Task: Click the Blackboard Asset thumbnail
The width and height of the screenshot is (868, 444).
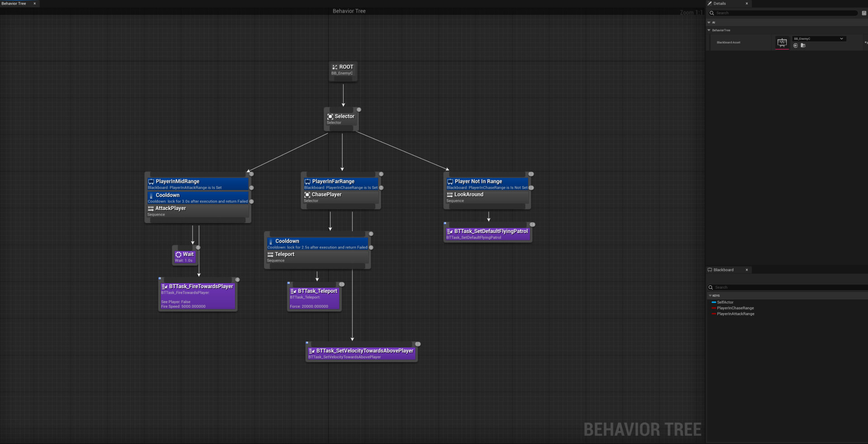Action: click(x=782, y=42)
